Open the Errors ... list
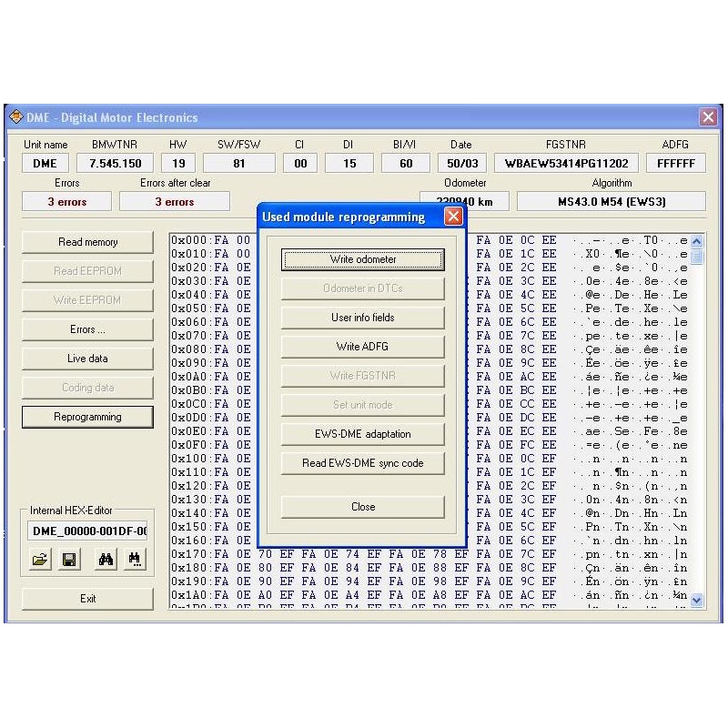Image resolution: width=728 pixels, height=728 pixels. [87, 329]
